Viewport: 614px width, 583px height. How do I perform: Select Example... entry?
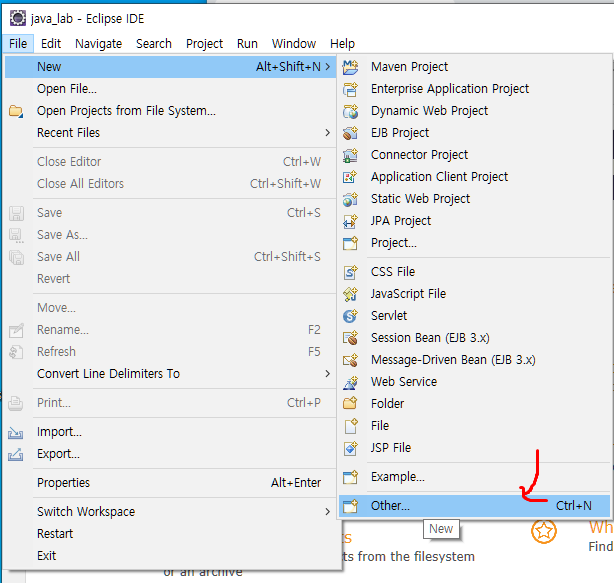[475, 477]
